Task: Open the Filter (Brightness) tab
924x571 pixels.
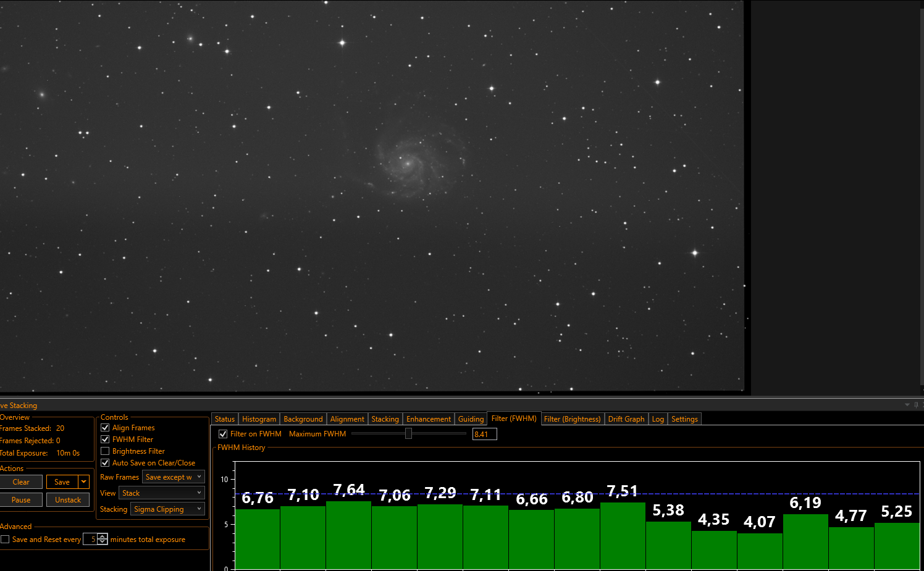Action: click(573, 419)
